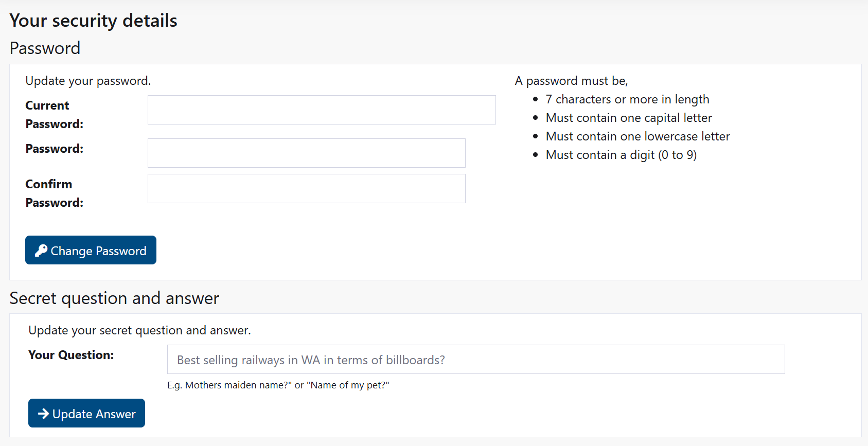Screen dimensions: 868x446
Task: Click the arrow icon on Update Answer button
Action: click(x=44, y=413)
